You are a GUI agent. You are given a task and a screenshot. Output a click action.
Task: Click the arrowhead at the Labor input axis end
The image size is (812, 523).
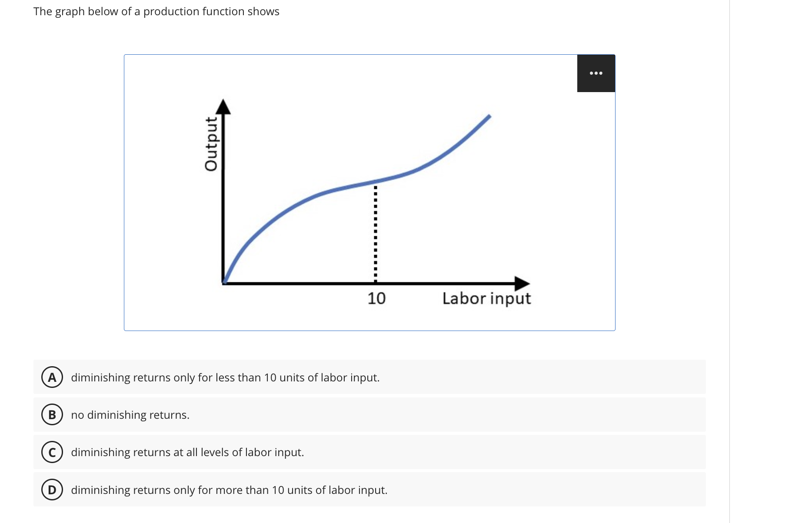[522, 283]
